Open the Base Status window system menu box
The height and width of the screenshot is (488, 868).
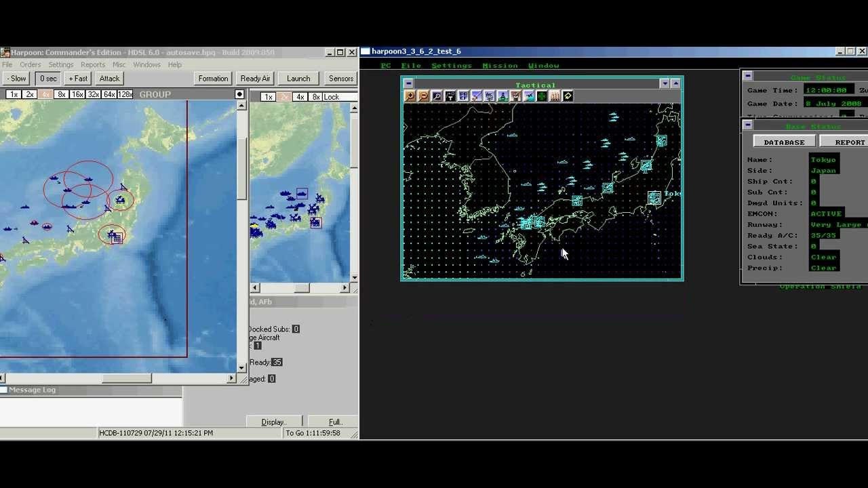[x=747, y=125]
